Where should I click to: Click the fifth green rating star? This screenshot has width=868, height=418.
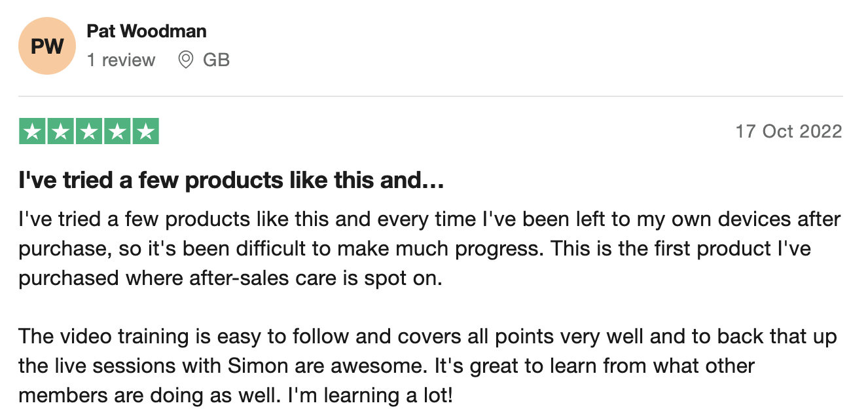(x=145, y=132)
